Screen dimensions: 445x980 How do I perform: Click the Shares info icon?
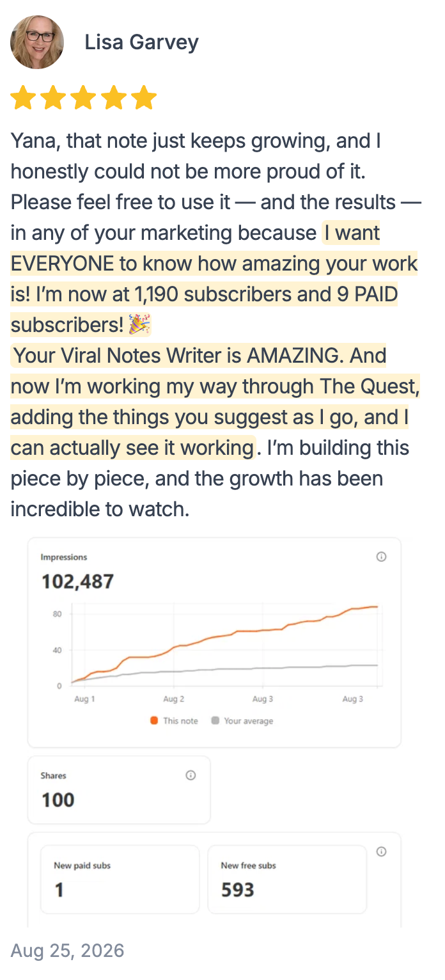(191, 775)
